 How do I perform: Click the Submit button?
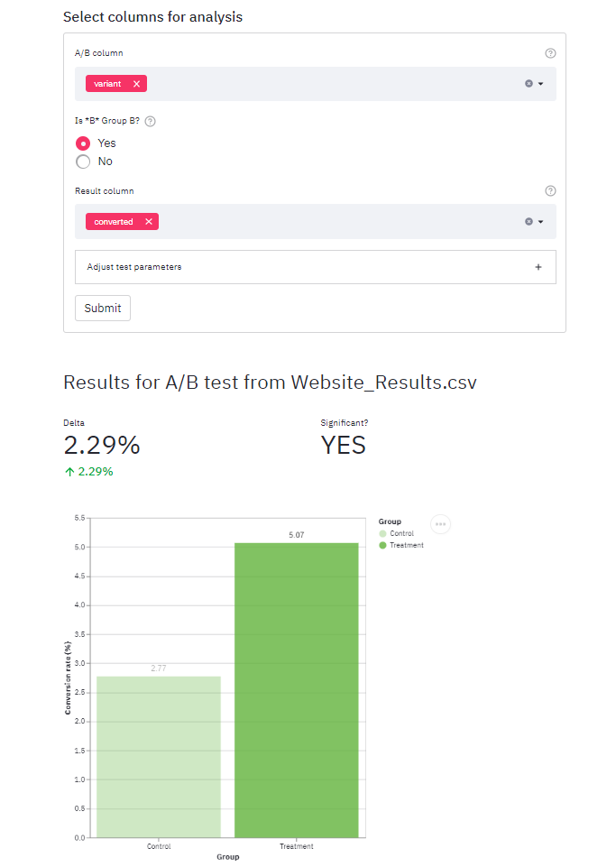click(x=103, y=308)
